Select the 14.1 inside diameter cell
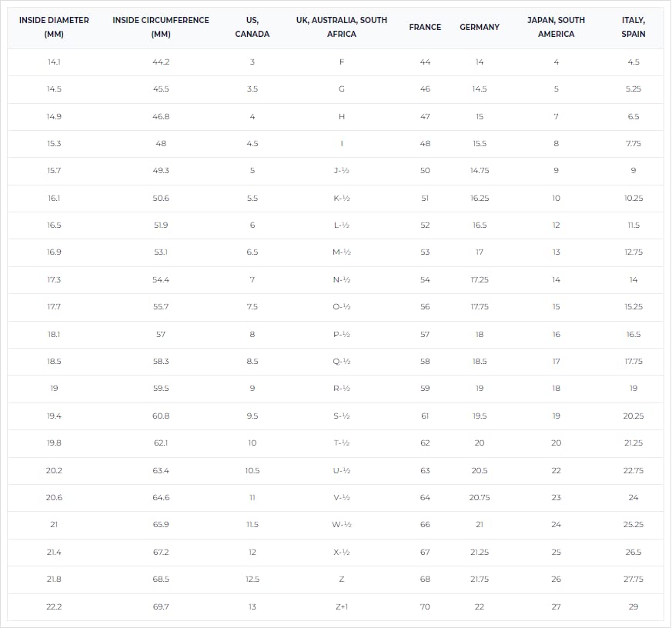The height and width of the screenshot is (628, 672). coord(54,62)
